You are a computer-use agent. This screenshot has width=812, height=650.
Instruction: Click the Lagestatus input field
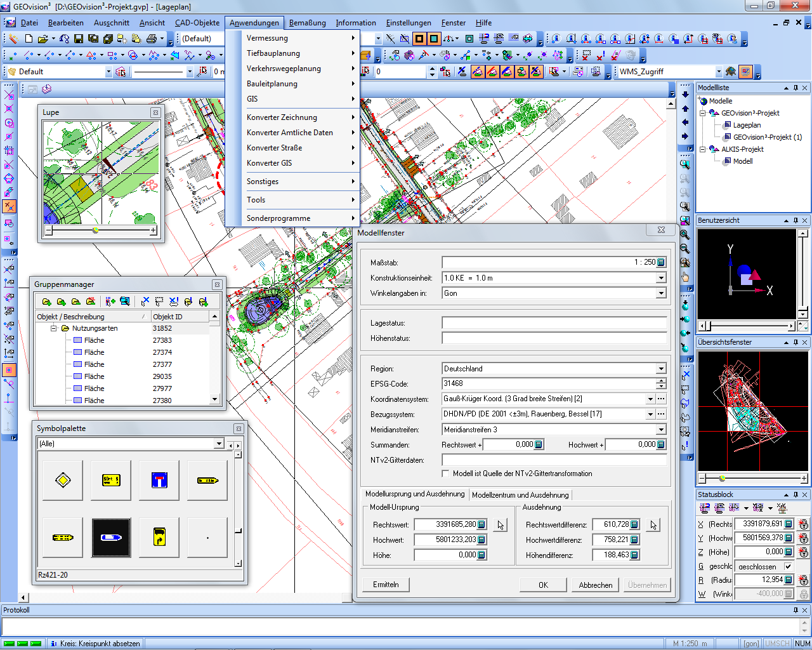[554, 323]
